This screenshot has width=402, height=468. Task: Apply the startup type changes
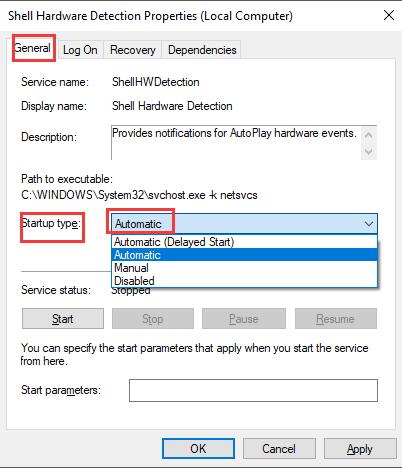click(x=360, y=449)
